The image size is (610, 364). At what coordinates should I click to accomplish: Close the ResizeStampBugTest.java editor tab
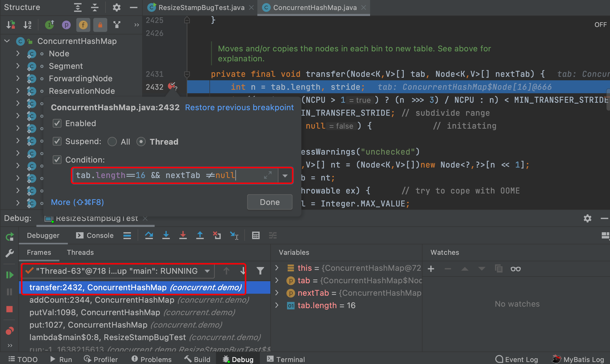tap(251, 7)
